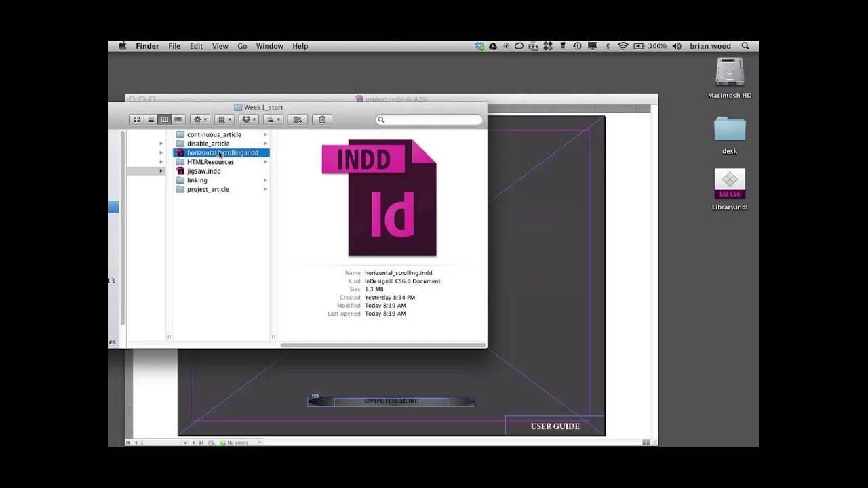The width and height of the screenshot is (868, 488).
Task: Click the New Folder toolbar icon
Action: 297,119
